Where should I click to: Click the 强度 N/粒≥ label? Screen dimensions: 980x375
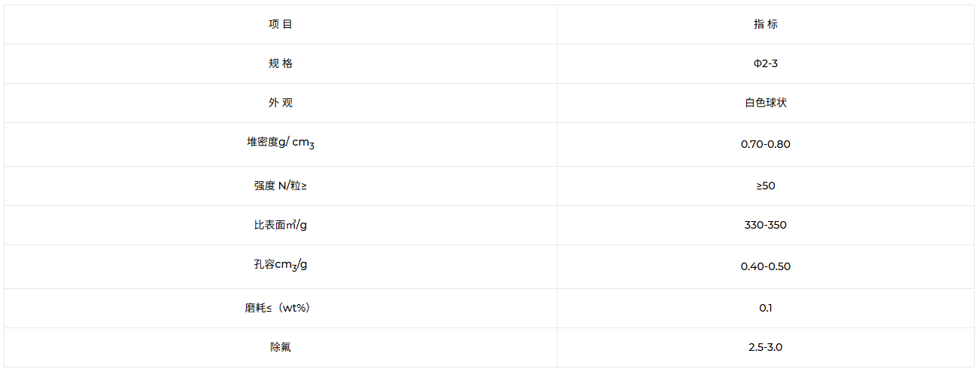pos(281,186)
